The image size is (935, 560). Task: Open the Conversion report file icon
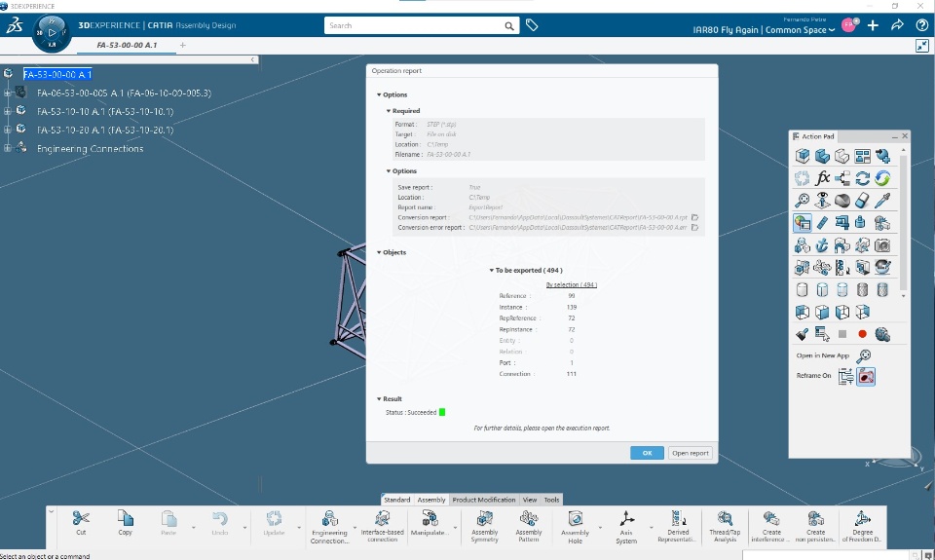pos(694,218)
